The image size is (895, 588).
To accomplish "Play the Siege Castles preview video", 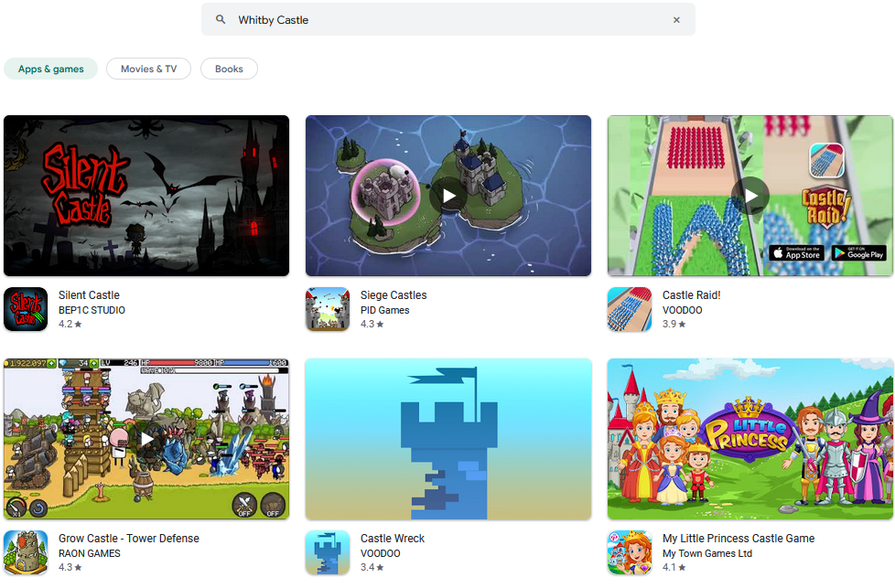I will pos(448,196).
